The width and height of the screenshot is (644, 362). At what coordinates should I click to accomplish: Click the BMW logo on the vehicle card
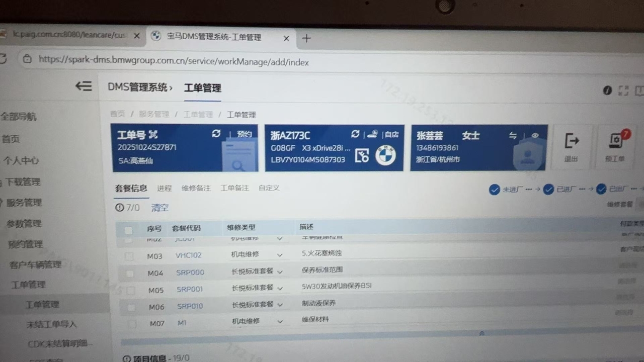(x=385, y=155)
